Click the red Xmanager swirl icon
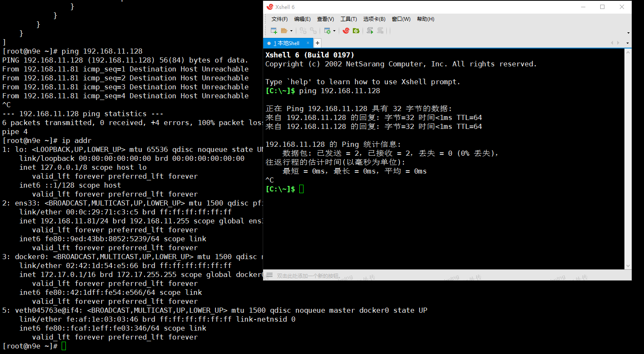 pos(346,31)
